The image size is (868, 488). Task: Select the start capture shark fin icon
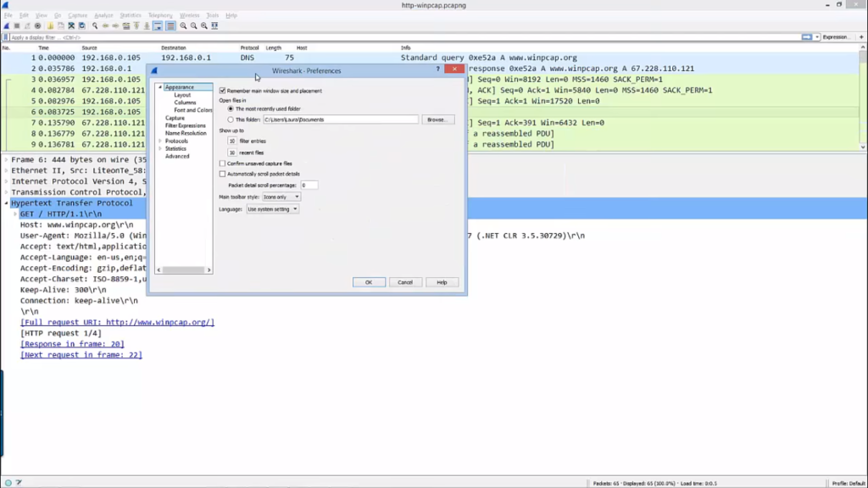click(6, 26)
